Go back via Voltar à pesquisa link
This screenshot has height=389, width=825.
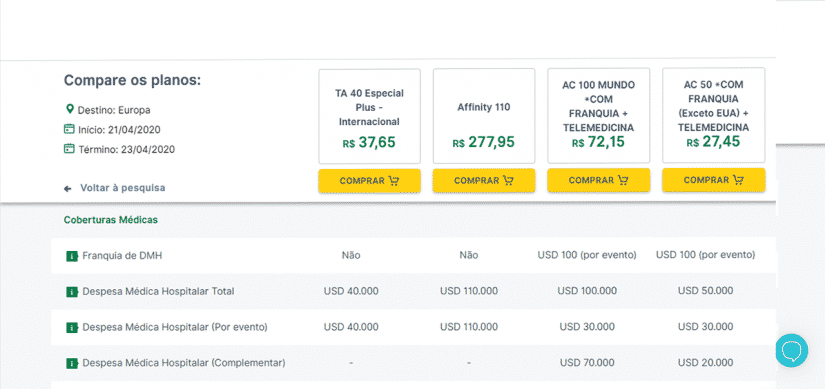(x=123, y=187)
